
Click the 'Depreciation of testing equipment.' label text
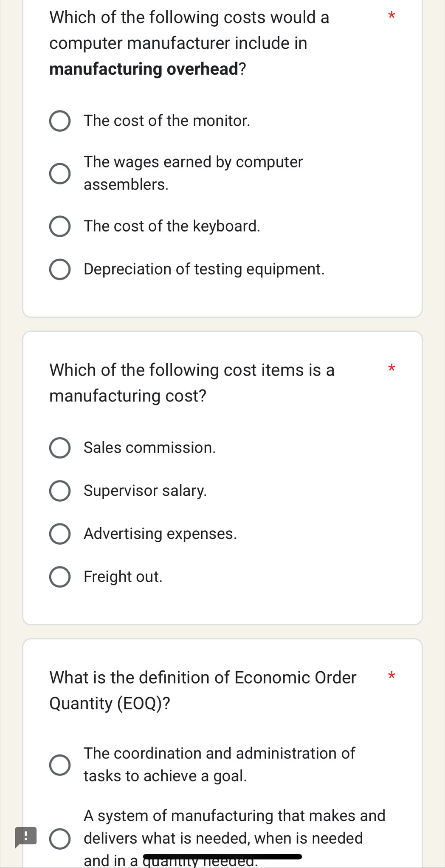coord(204,269)
